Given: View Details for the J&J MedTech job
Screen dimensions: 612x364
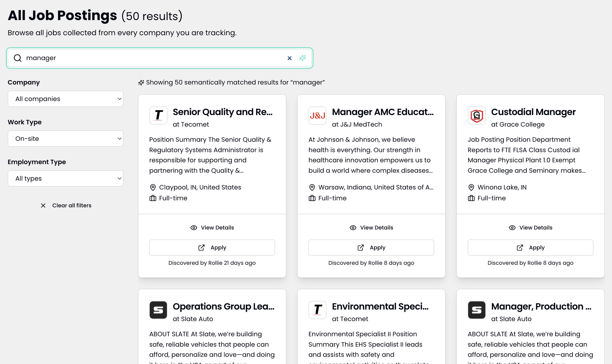Looking at the screenshot, I should pos(371,228).
